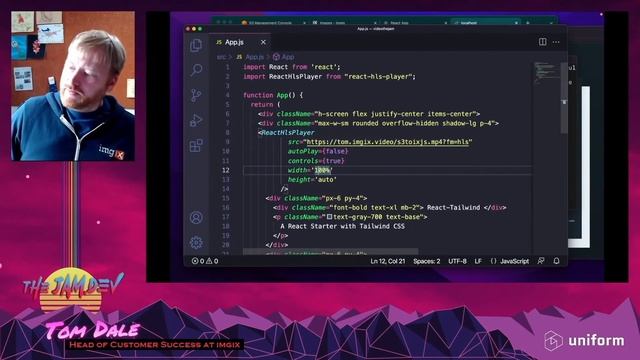This screenshot has width=640, height=360.
Task: Open the Manage gear menu
Action: (x=196, y=242)
